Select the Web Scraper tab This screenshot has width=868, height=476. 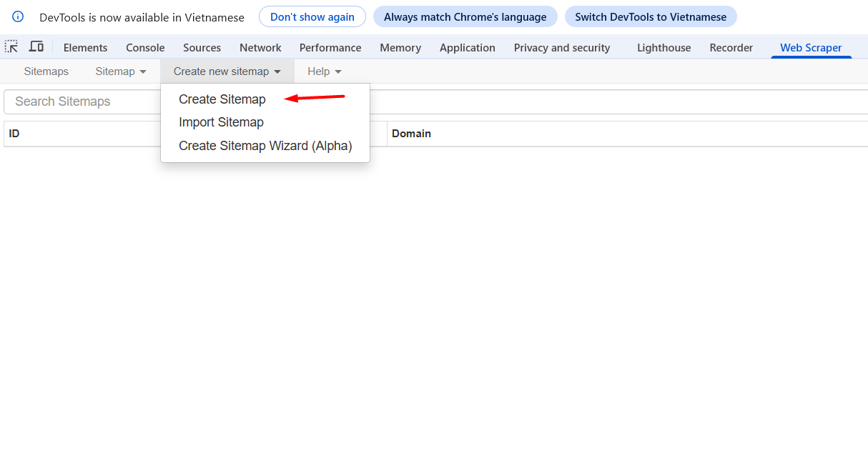[811, 48]
